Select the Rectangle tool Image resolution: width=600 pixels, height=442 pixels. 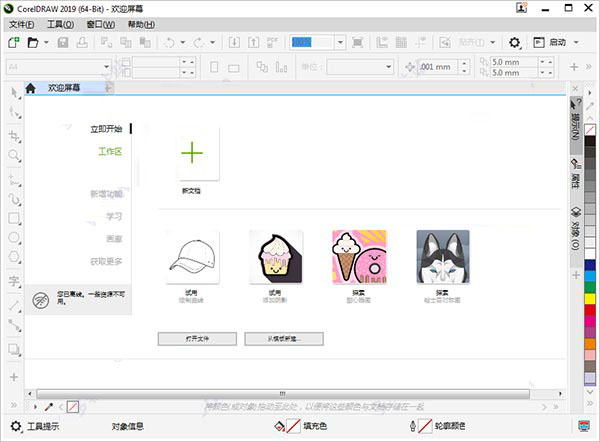pyautogui.click(x=14, y=218)
